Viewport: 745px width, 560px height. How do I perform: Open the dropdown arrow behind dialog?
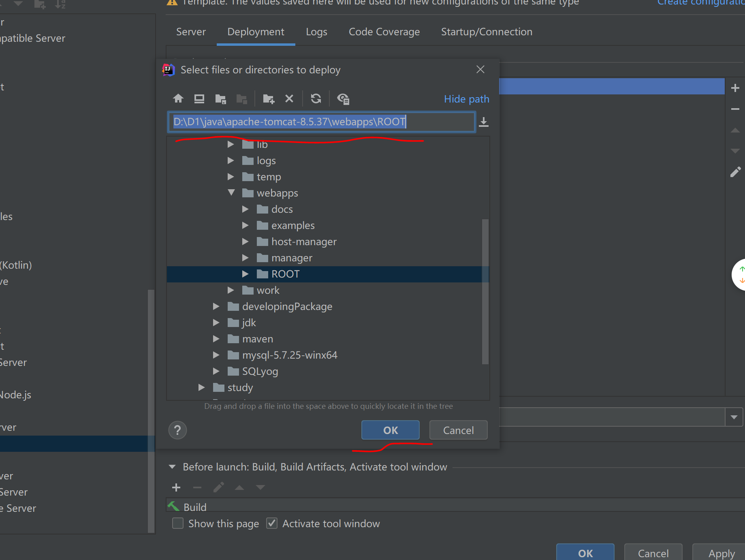(734, 417)
